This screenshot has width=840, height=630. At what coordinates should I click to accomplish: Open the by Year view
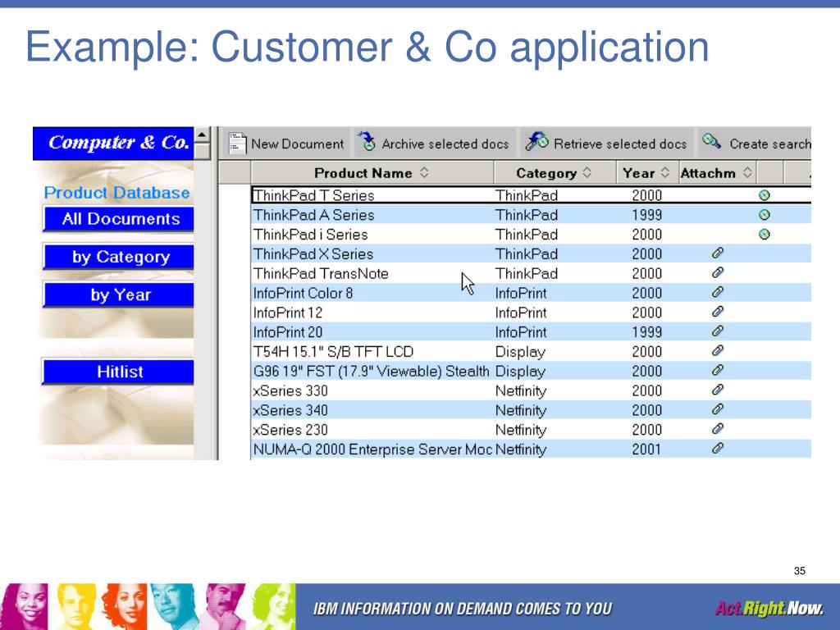pos(119,295)
